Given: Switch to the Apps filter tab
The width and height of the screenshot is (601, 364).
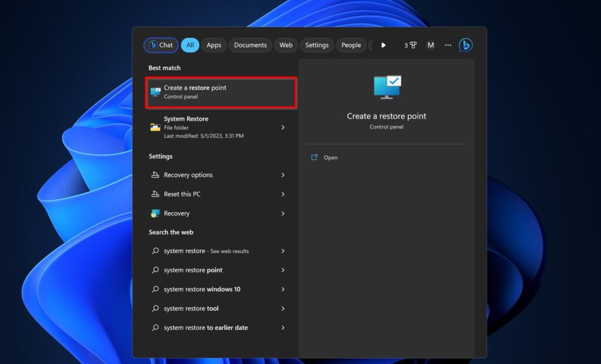Looking at the screenshot, I should click(x=214, y=45).
